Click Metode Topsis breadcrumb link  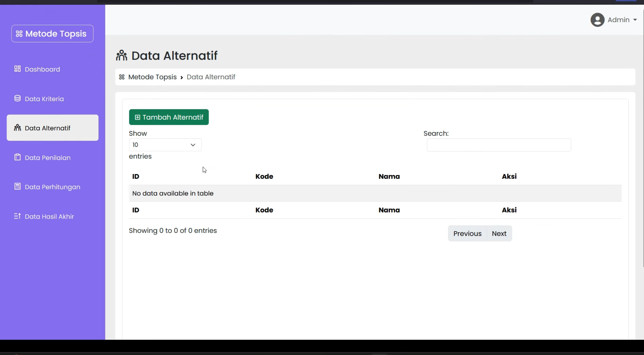[152, 77]
